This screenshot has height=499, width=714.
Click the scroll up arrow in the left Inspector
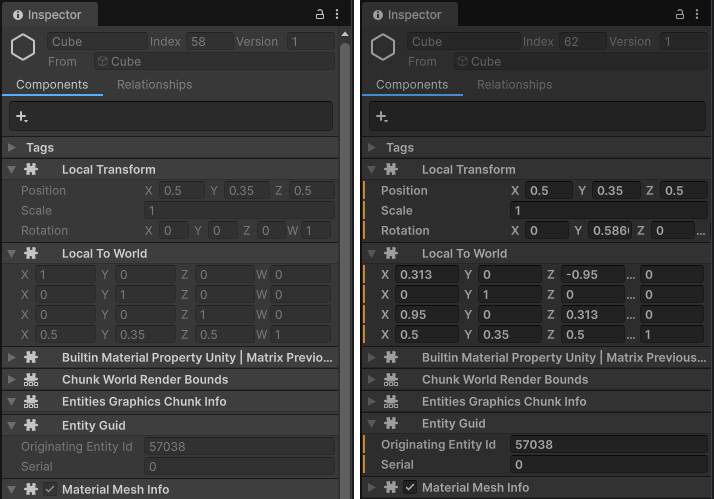tap(345, 34)
